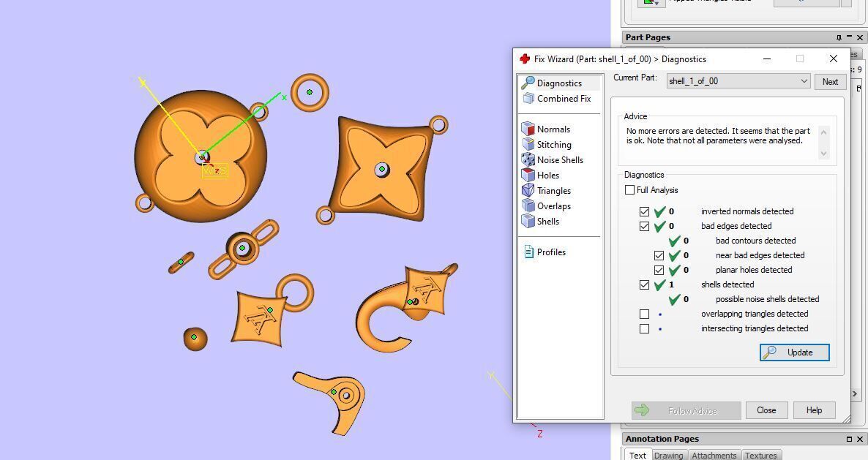Toggle planar holes detected checkbox

tap(659, 271)
